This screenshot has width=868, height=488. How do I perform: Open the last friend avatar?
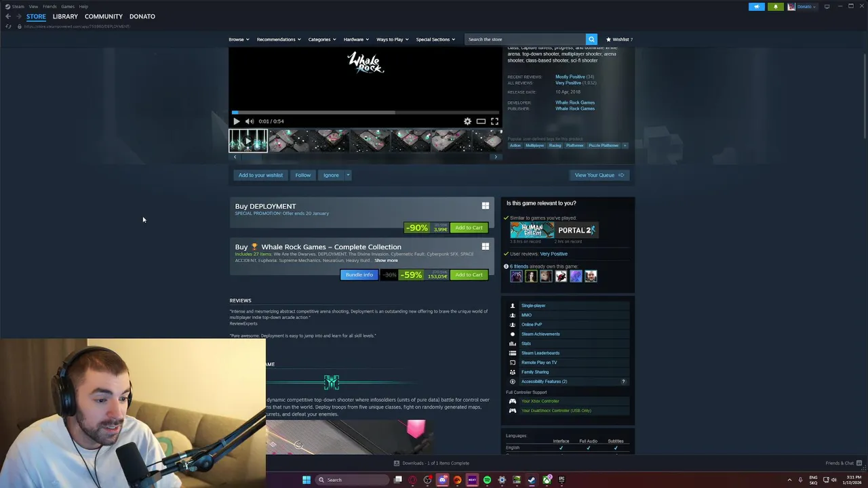click(591, 276)
